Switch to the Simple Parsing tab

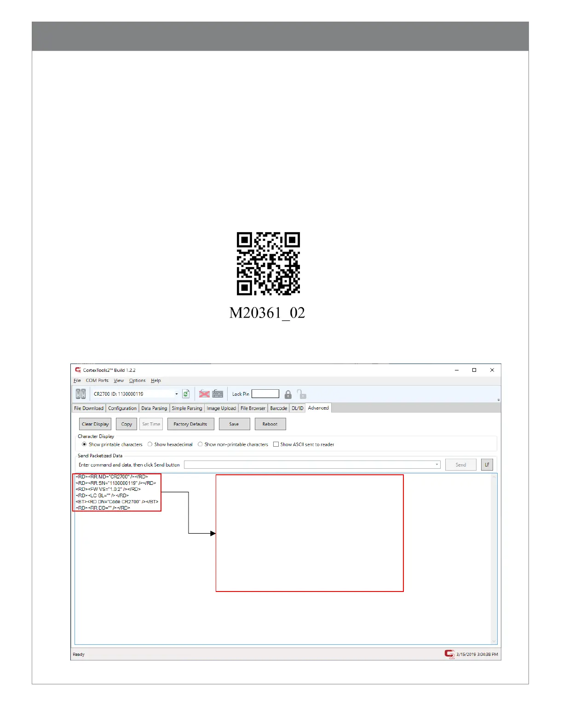(187, 408)
